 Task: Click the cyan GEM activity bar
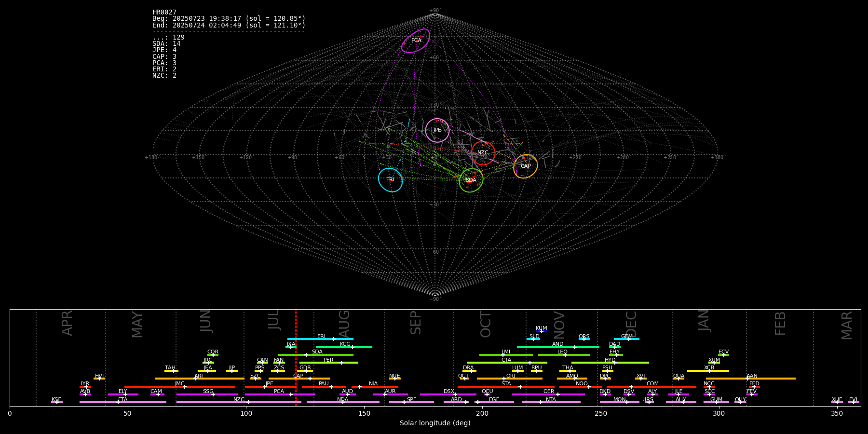626,339
